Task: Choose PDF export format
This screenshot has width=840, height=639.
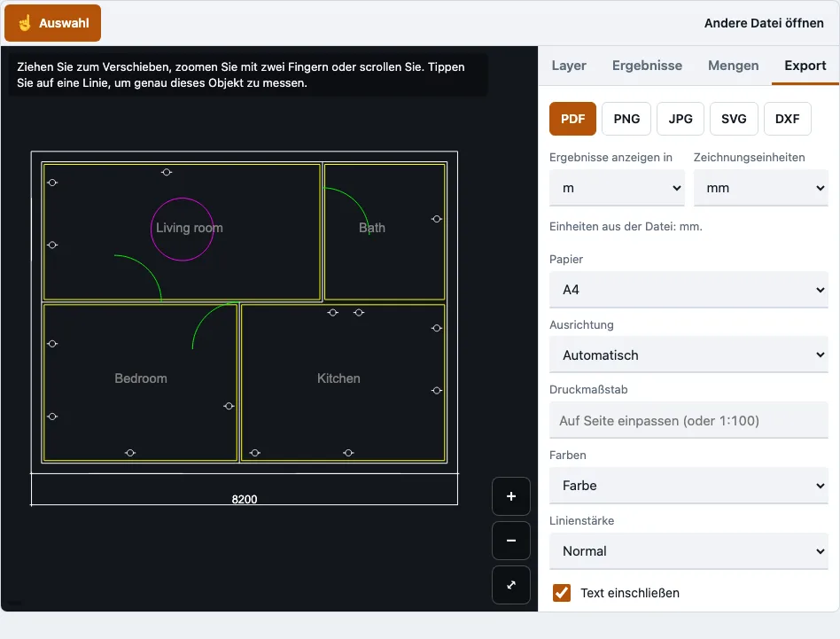Action: (x=572, y=119)
